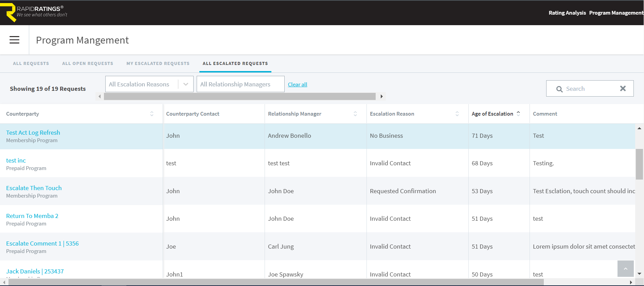Click the Comment column header
644x286 pixels.
click(545, 114)
